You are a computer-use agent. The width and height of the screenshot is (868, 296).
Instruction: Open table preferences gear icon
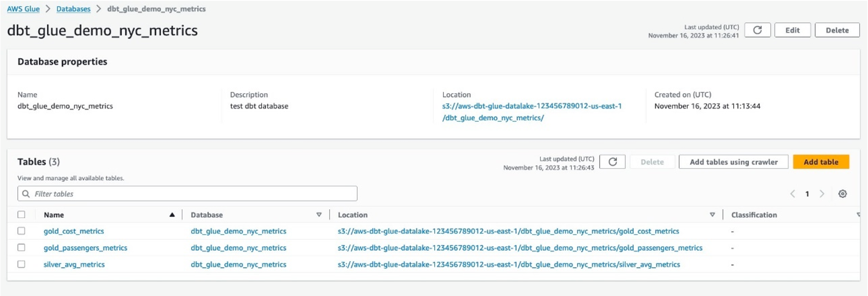click(x=842, y=194)
